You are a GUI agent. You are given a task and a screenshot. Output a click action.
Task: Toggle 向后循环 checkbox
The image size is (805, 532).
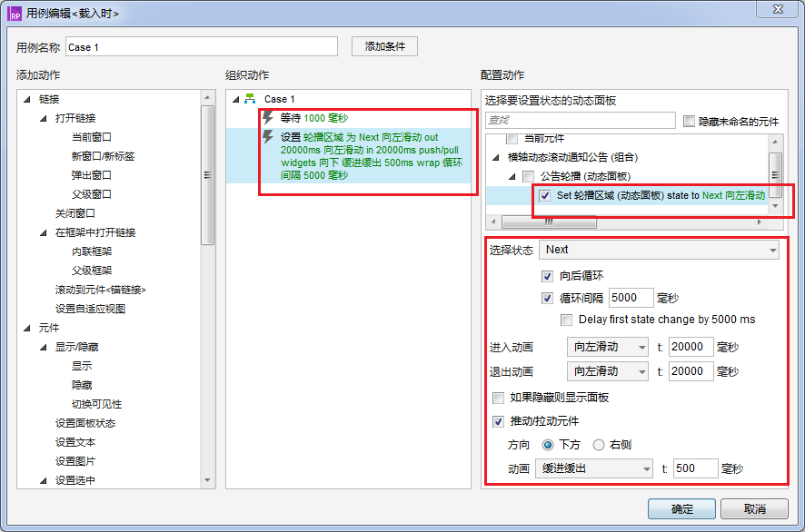547,277
